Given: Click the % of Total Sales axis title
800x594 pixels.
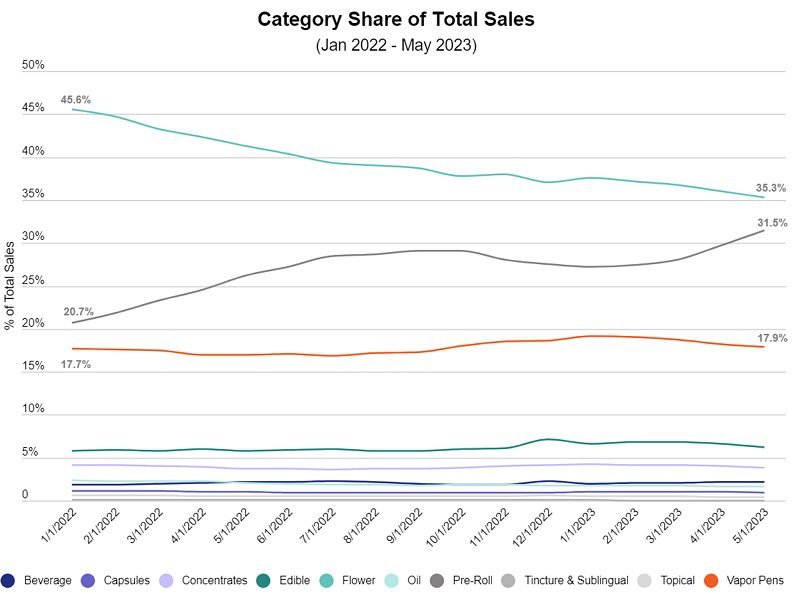Looking at the screenshot, I should click(x=10, y=285).
